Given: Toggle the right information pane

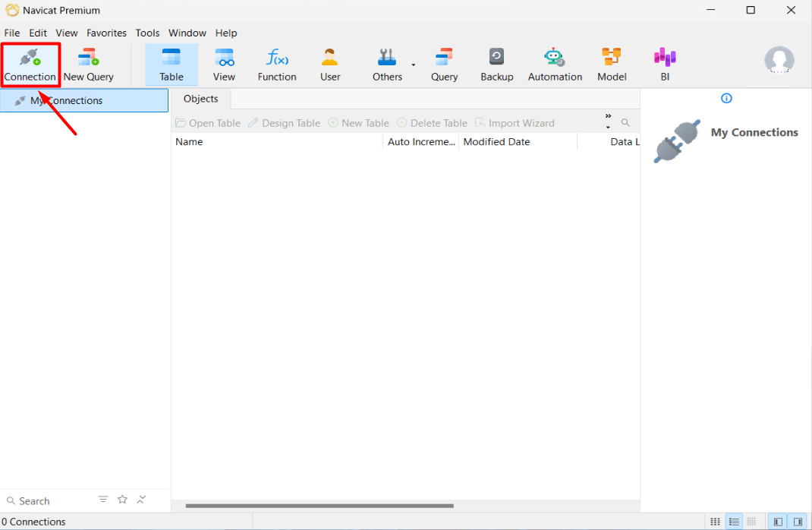Looking at the screenshot, I should tap(798, 522).
